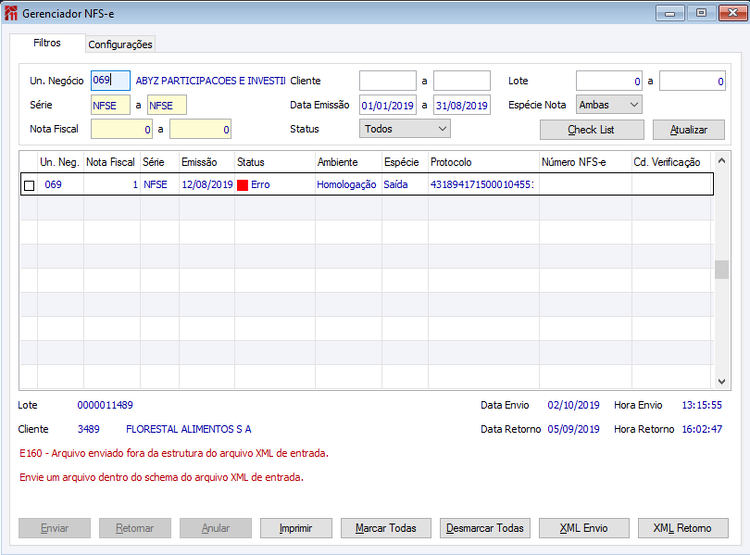This screenshot has height=555, width=750.
Task: Click the Atualizar button
Action: [689, 130]
